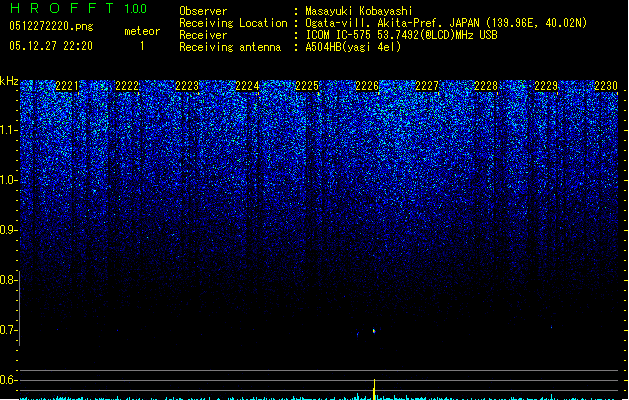Click the 2227 time marker
The image size is (629, 400).
pos(427,86)
